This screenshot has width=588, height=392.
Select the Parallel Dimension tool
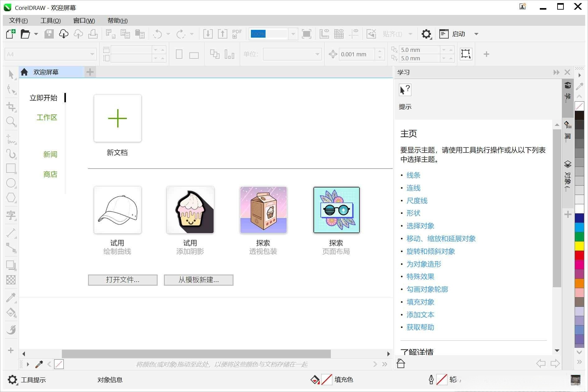11,233
